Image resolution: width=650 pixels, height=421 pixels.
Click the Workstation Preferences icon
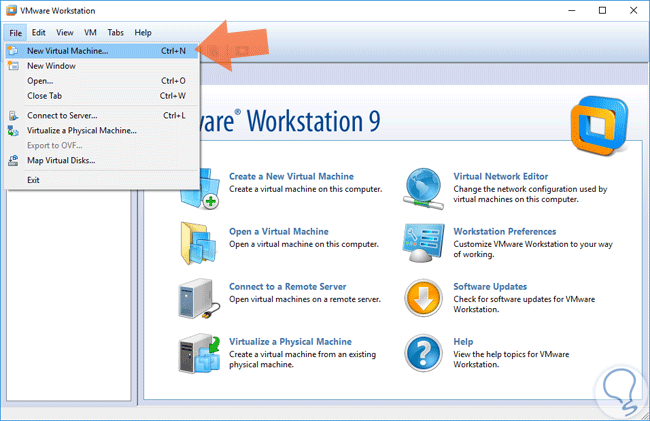(x=423, y=243)
